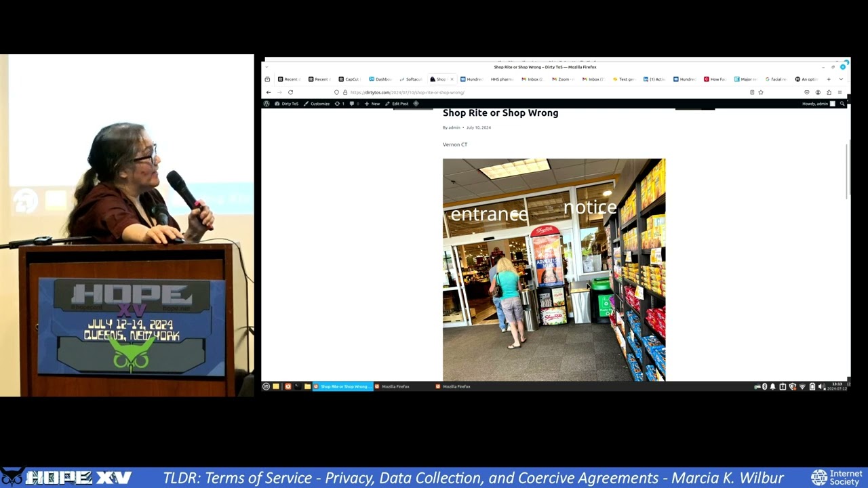Switch to the Major re... browser tab
Image resolution: width=868 pixels, height=488 pixels.
[746, 79]
